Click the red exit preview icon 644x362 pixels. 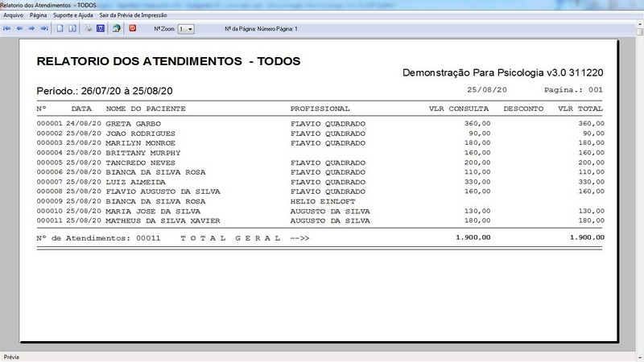(133, 28)
